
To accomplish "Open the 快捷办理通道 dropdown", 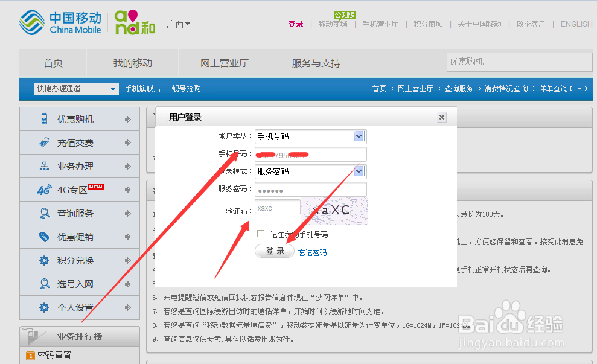I will pos(76,89).
